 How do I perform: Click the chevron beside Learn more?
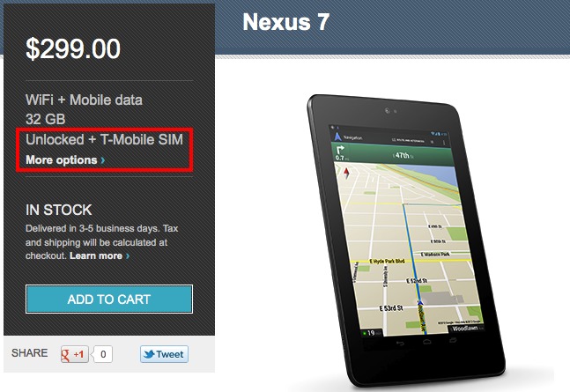128,256
